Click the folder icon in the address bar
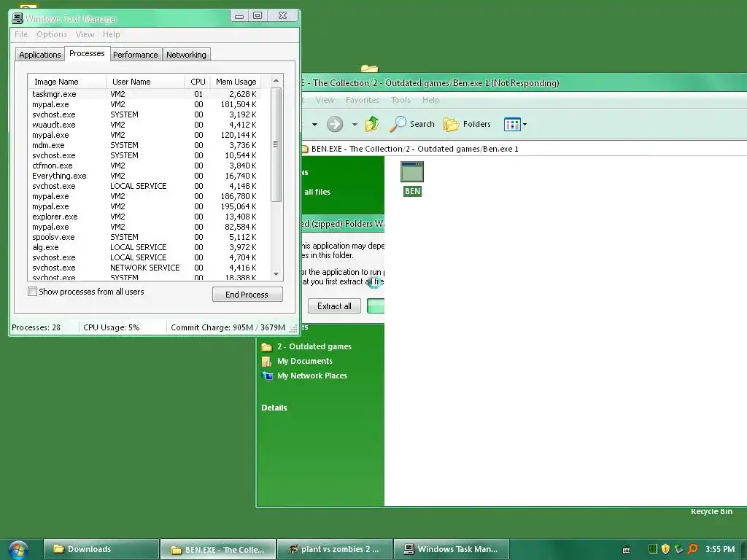Viewport: 747px width, 560px height. 306,149
